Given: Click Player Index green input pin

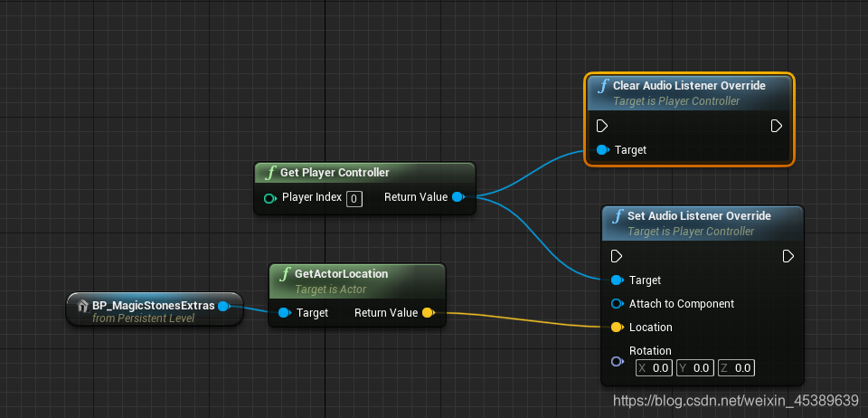Looking at the screenshot, I should [x=270, y=197].
